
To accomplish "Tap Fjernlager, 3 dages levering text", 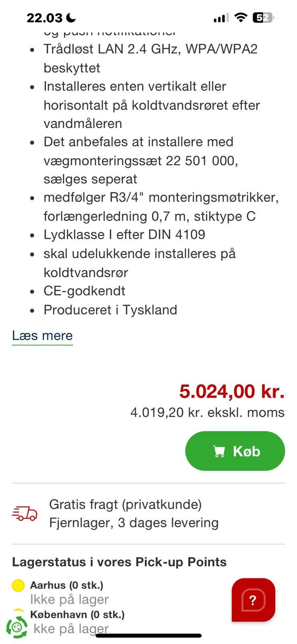I will pyautogui.click(x=133, y=523).
